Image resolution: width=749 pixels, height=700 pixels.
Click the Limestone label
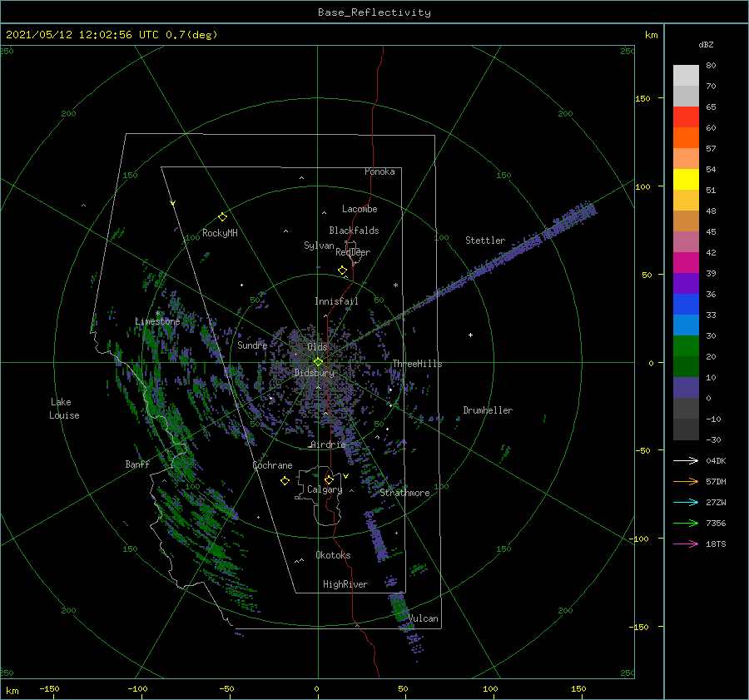point(157,321)
